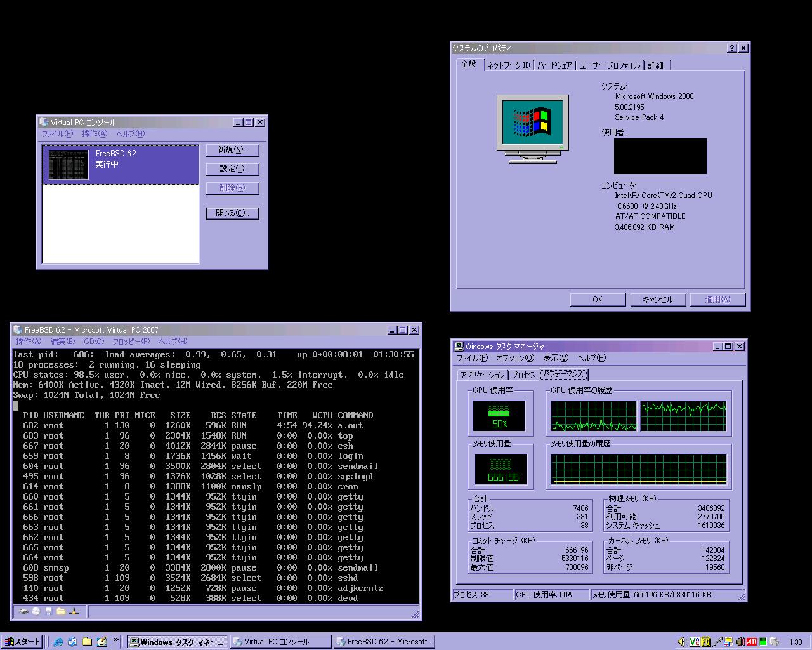Click OK in System Properties
Screen dimensions: 812x650
pyautogui.click(x=598, y=300)
